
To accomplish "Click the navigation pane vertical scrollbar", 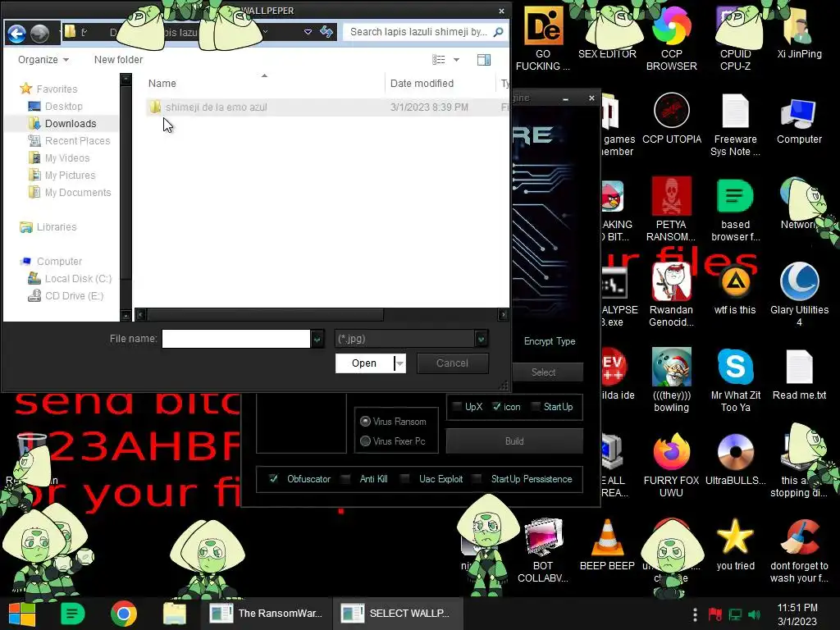I will click(126, 182).
